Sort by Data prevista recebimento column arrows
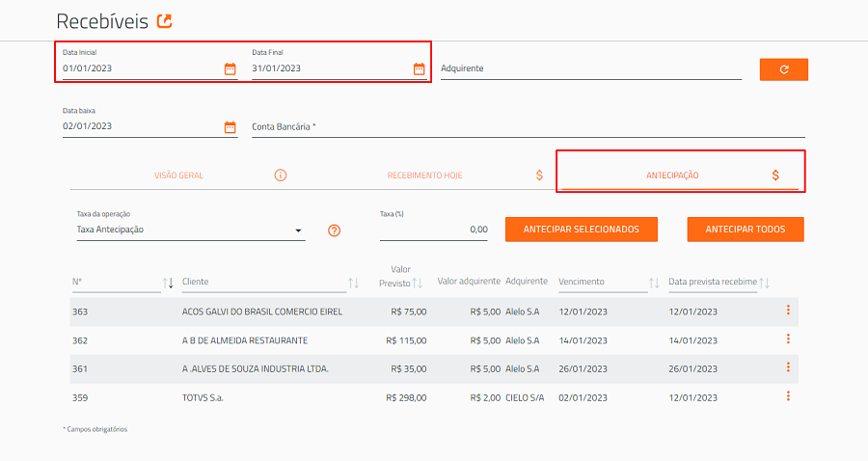This screenshot has height=461, width=868. pos(765,284)
